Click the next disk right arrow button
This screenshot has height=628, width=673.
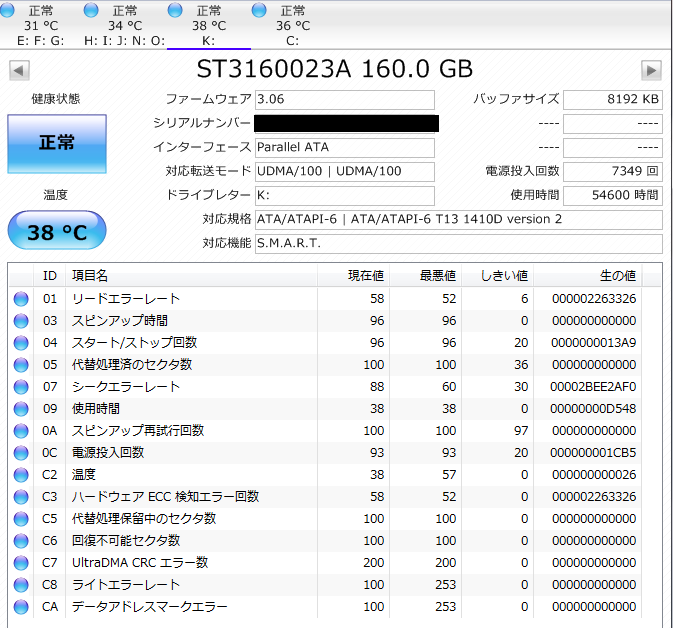point(651,70)
